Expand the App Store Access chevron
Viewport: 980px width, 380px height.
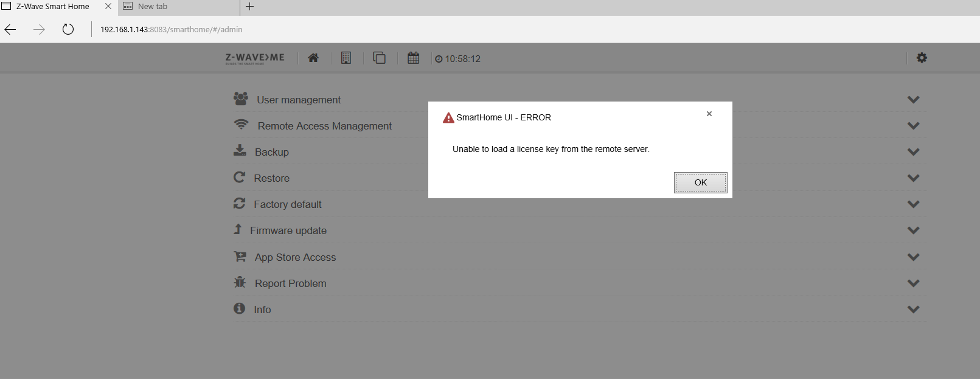click(913, 257)
